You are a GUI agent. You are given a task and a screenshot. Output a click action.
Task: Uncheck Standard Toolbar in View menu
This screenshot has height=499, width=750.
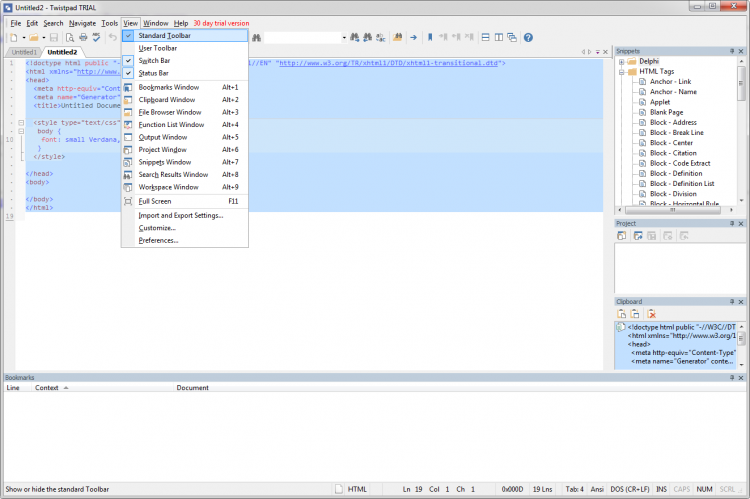(185, 35)
